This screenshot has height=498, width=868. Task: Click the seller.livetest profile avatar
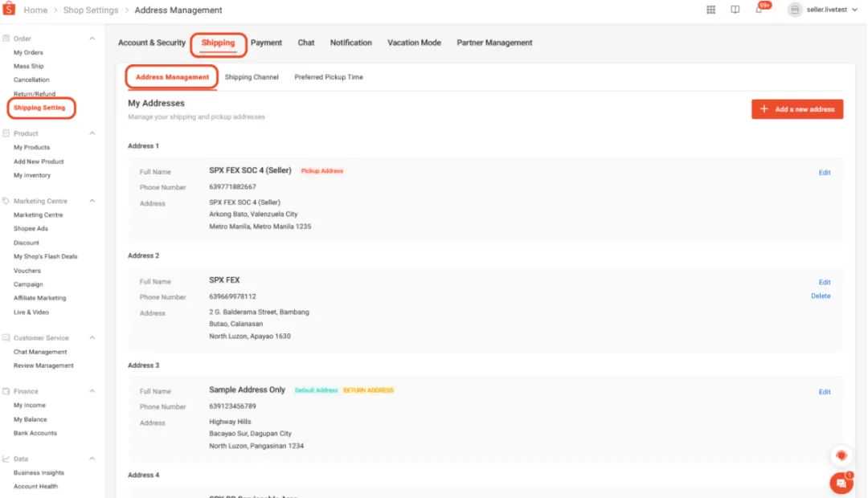click(x=795, y=10)
